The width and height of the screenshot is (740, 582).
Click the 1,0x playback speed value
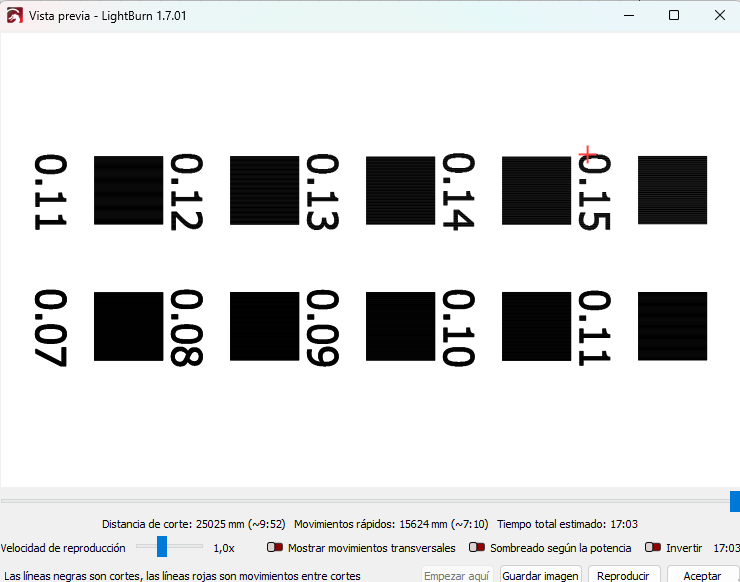coord(224,548)
